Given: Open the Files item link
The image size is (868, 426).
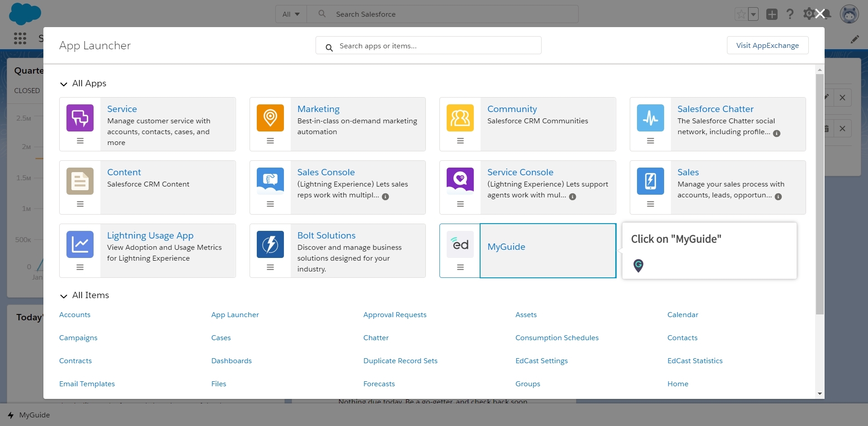Looking at the screenshot, I should coord(219,384).
